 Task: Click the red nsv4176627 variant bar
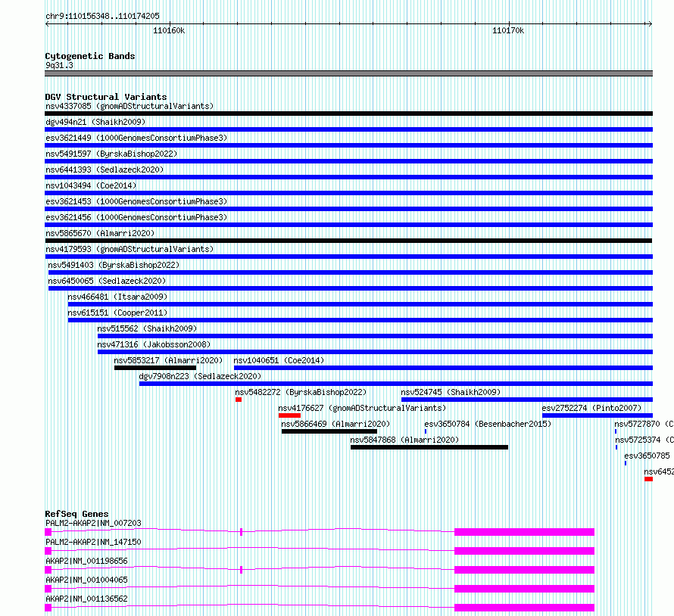(290, 415)
